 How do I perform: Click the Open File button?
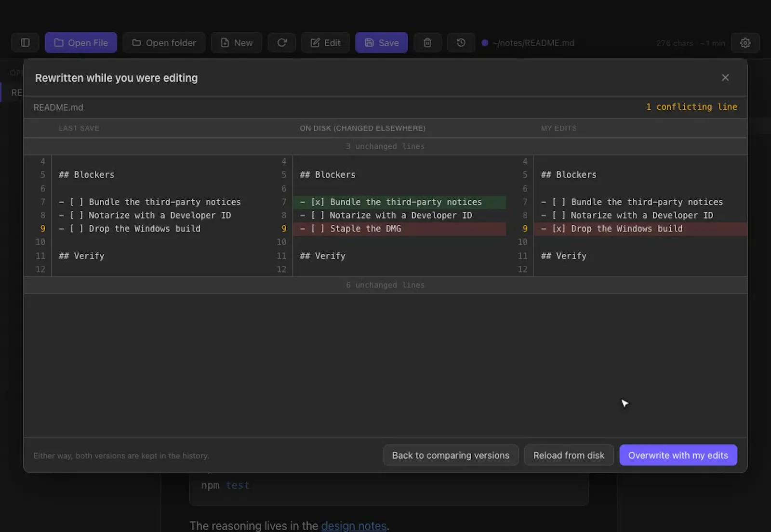coord(81,43)
